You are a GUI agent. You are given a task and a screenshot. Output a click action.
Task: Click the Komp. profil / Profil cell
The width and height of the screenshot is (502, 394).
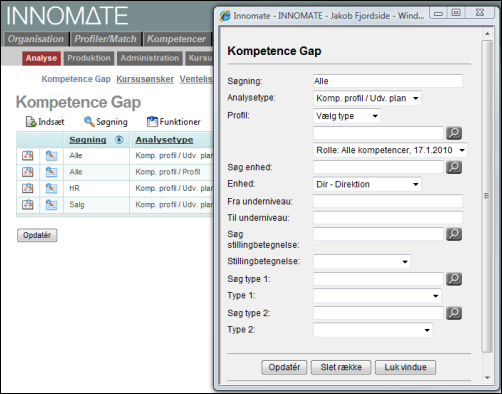pyautogui.click(x=172, y=172)
